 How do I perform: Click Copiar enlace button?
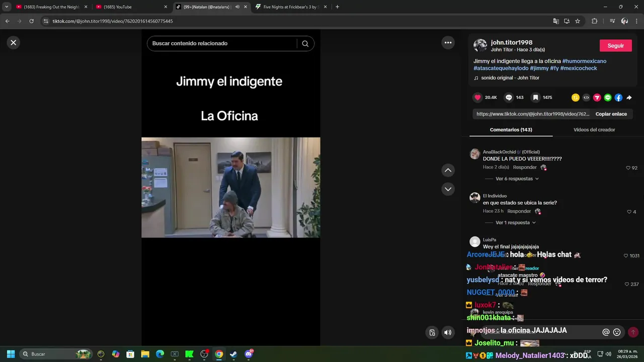tap(611, 114)
